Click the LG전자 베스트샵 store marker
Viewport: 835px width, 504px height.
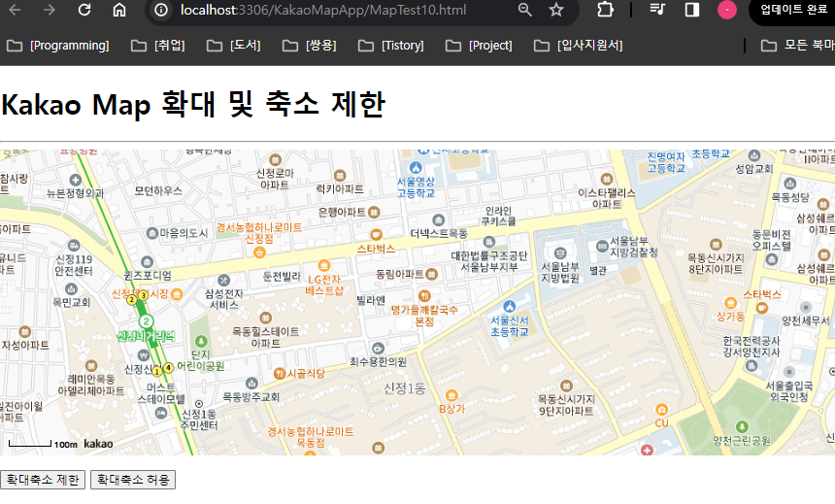(x=323, y=266)
